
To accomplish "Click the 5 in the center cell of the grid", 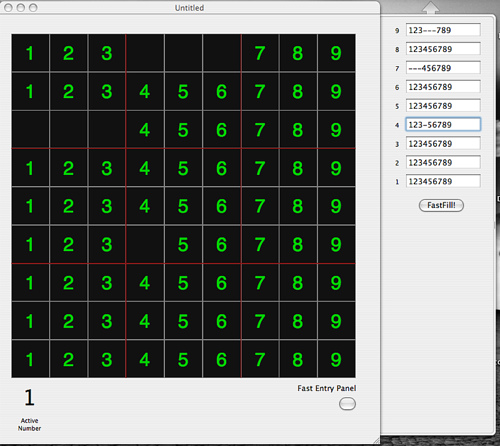I will point(183,206).
